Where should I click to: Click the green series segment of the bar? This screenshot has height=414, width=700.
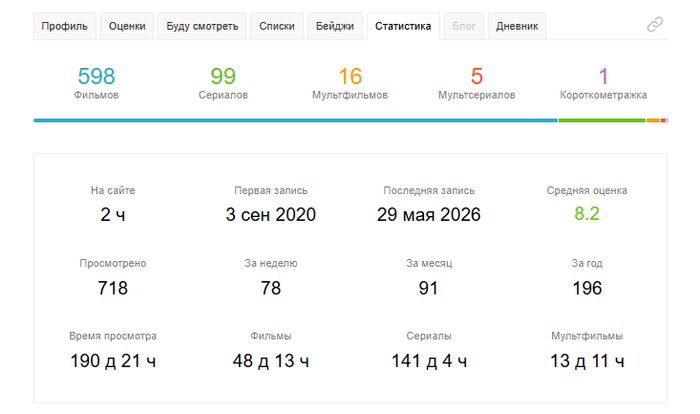click(602, 120)
